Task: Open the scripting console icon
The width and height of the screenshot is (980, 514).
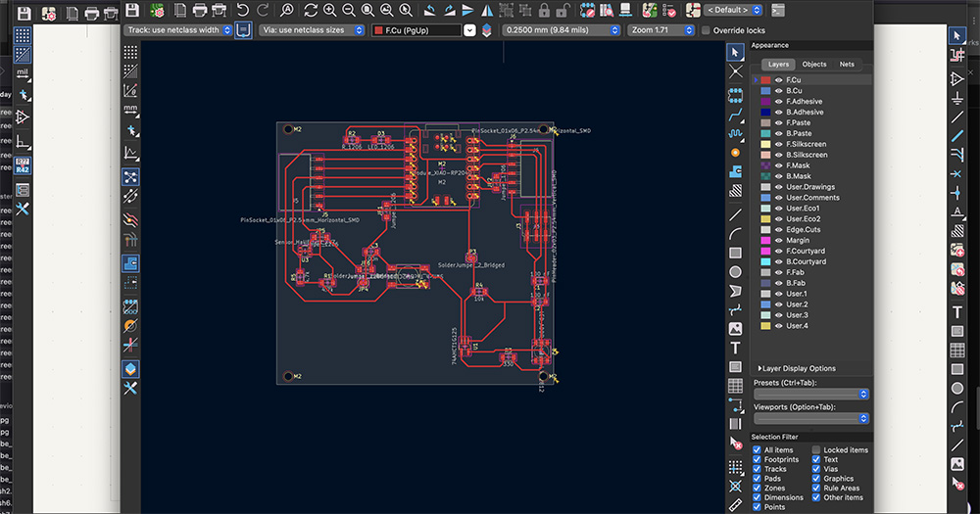Action: coord(777,10)
